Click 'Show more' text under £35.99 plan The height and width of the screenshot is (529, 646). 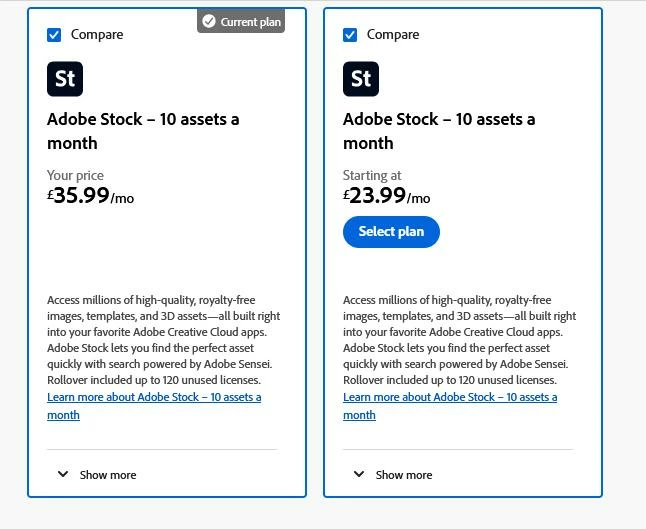108,475
